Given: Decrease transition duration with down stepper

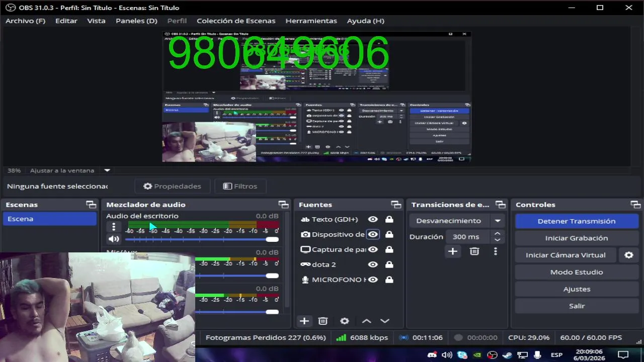Looking at the screenshot, I should (x=498, y=240).
